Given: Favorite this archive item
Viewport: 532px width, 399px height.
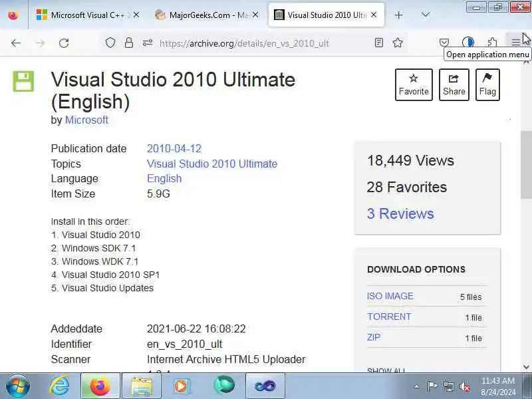Looking at the screenshot, I should (x=414, y=85).
